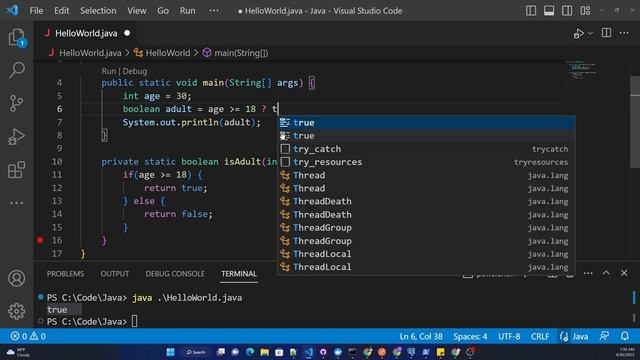This screenshot has width=640, height=360.
Task: Open errors and warnings status
Action: 28,336
